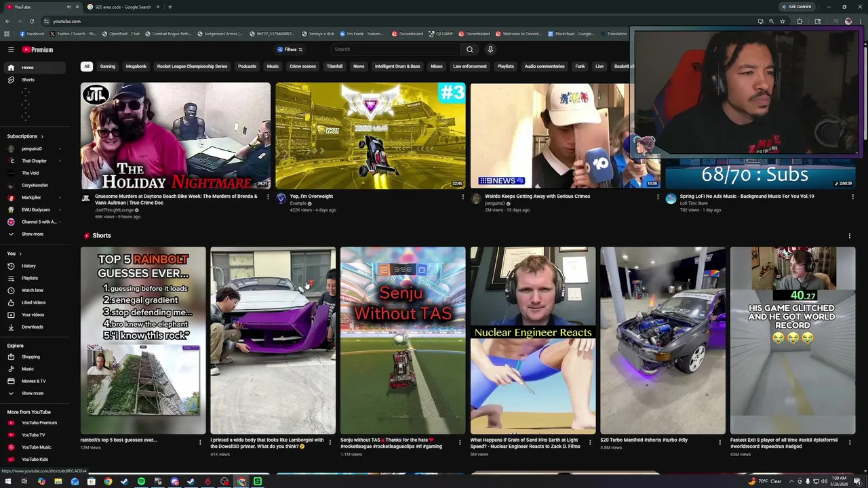
Task: Open History in sidebar
Action: [34, 266]
